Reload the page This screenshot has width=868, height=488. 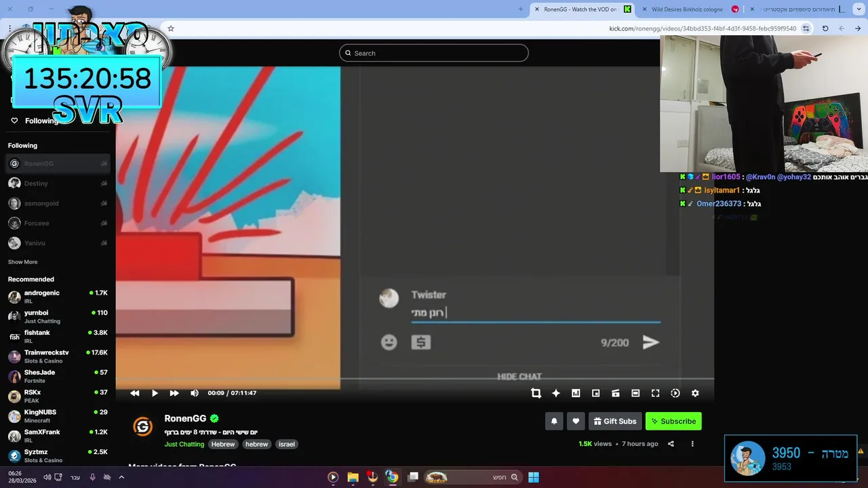click(x=825, y=28)
